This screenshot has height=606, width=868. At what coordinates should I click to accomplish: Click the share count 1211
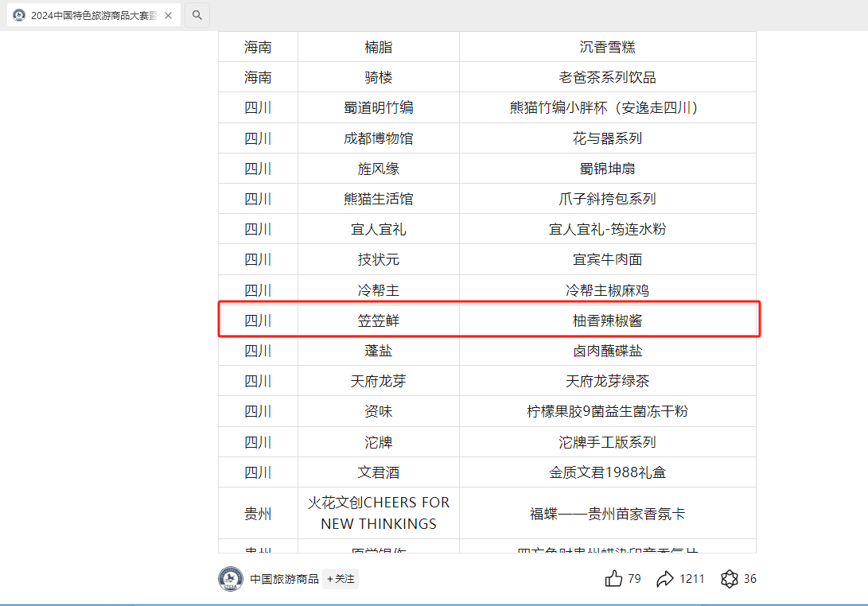coord(692,579)
